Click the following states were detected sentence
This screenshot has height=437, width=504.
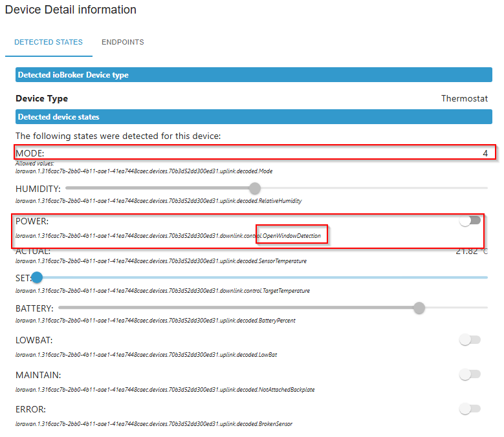tap(118, 136)
